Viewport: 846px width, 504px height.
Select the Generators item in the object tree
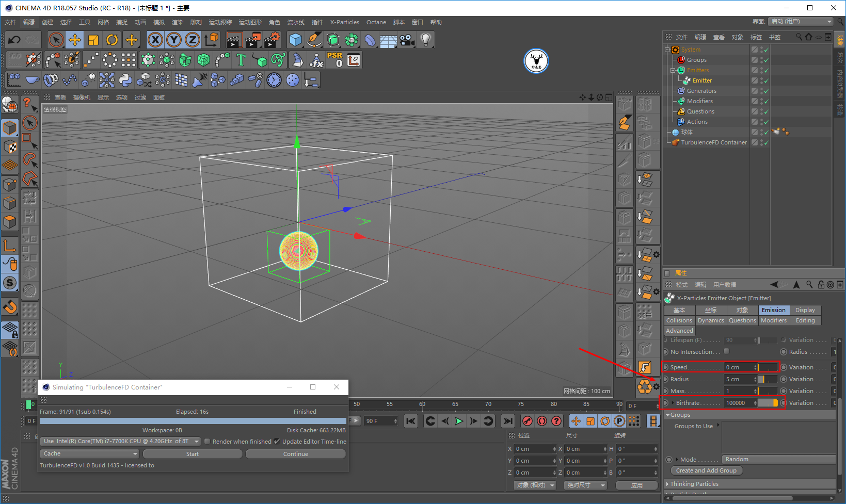click(701, 91)
